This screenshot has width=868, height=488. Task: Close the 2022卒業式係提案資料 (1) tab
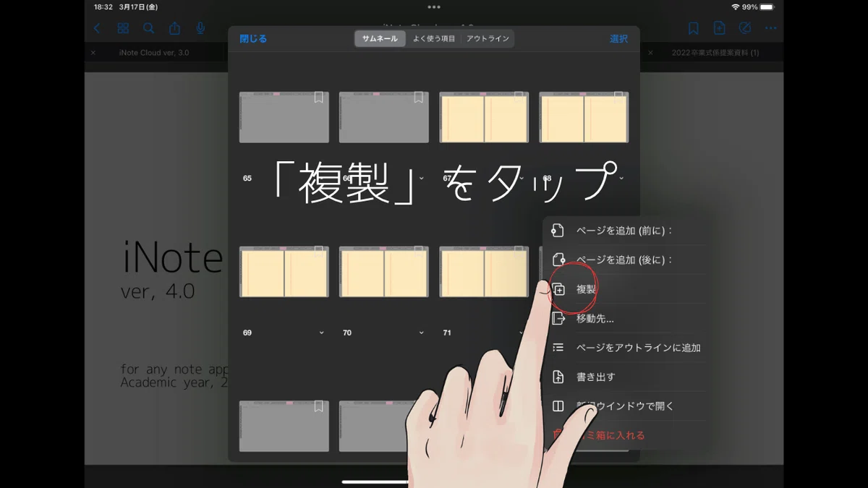(x=650, y=53)
